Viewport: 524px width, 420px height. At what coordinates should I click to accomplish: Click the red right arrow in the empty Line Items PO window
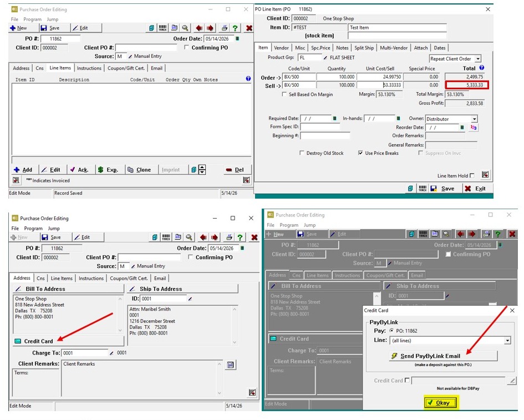[x=210, y=28]
